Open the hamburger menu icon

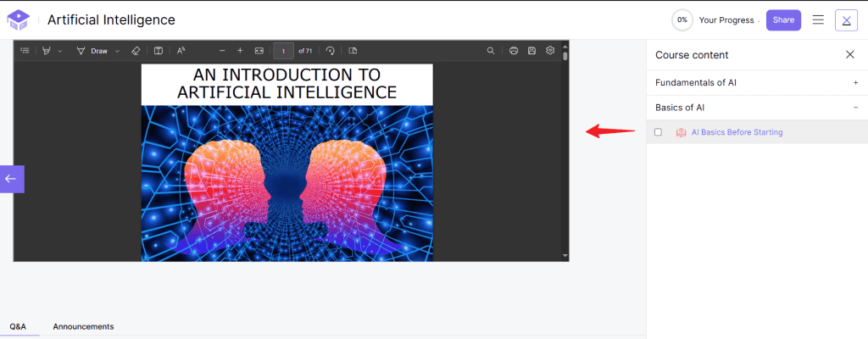pos(818,20)
